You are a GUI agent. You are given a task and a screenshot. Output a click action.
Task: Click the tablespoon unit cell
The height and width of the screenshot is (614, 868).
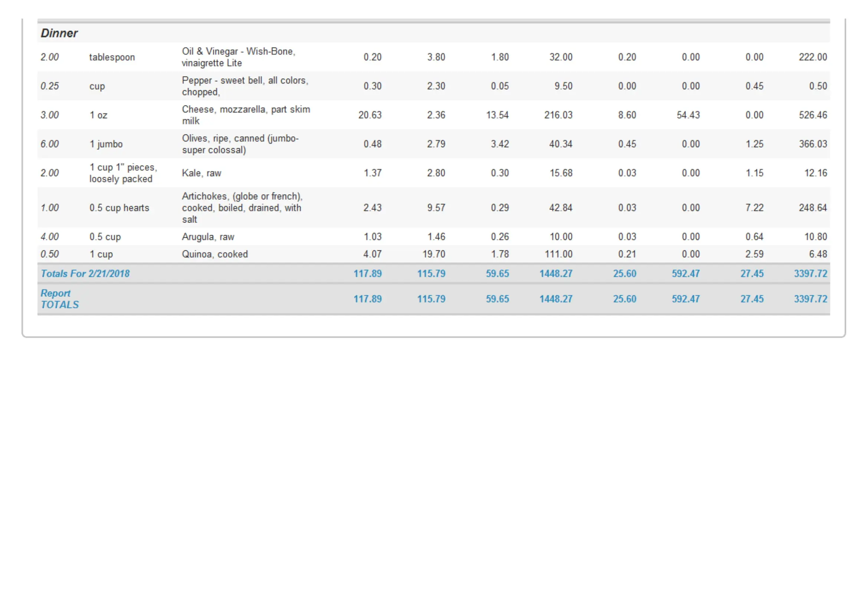tap(112, 57)
